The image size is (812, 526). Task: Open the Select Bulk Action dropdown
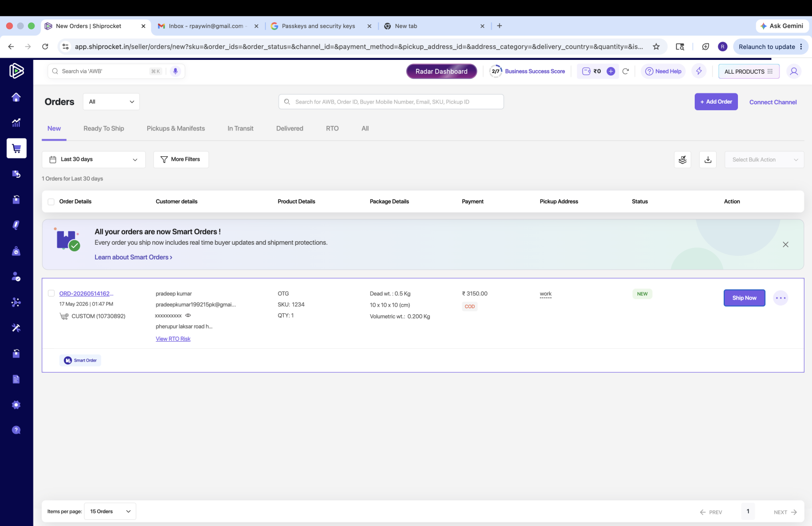(x=764, y=159)
